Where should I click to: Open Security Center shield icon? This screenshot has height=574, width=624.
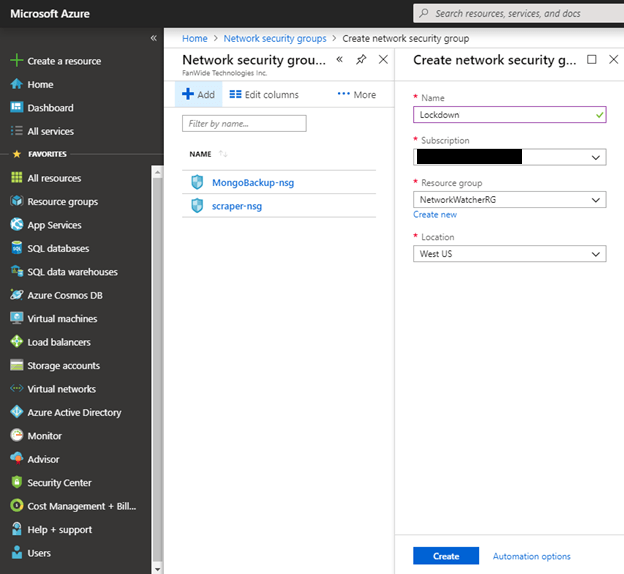coord(17,482)
